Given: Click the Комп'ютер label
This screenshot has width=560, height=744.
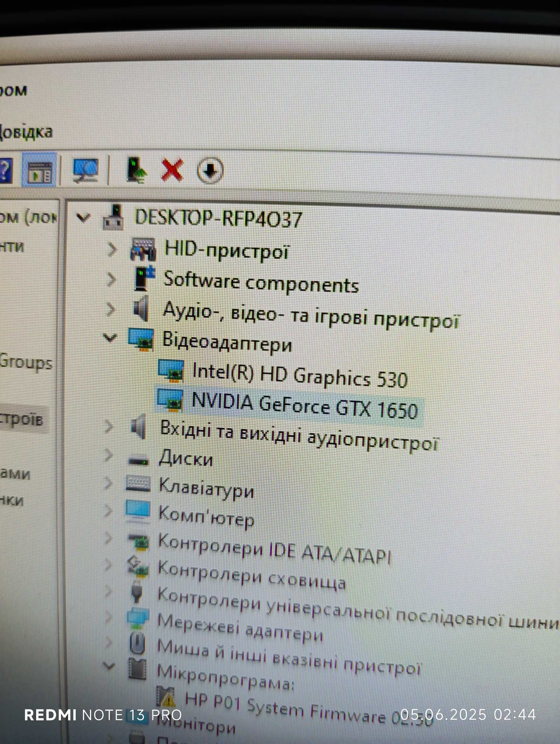Looking at the screenshot, I should point(206,518).
